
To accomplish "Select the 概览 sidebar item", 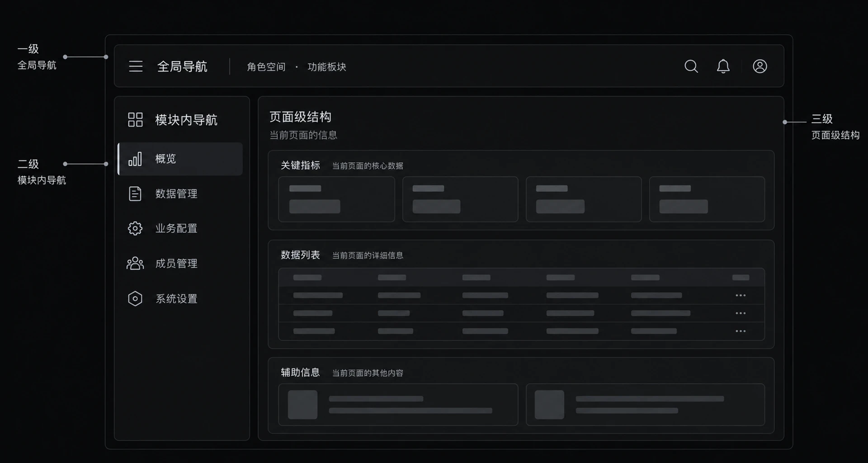I will tap(180, 159).
